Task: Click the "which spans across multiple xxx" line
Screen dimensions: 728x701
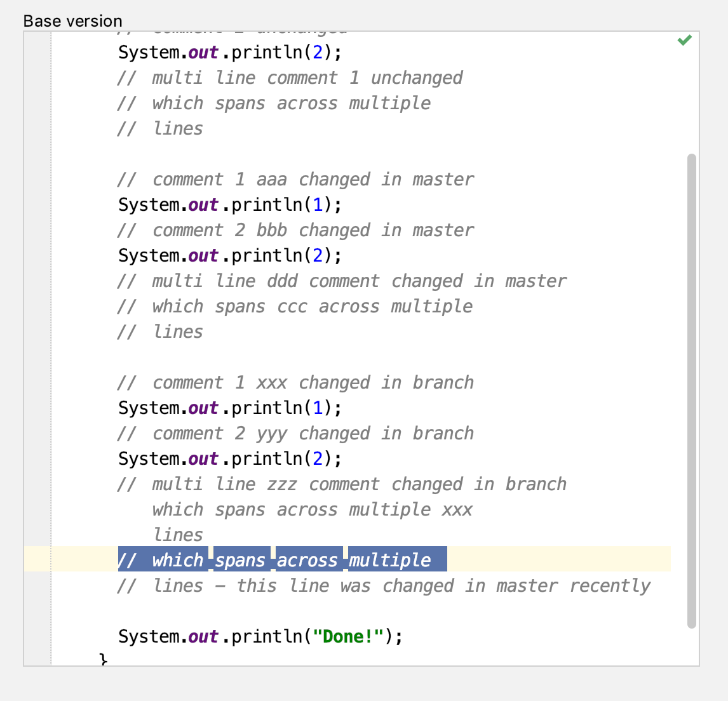Action: [x=312, y=510]
